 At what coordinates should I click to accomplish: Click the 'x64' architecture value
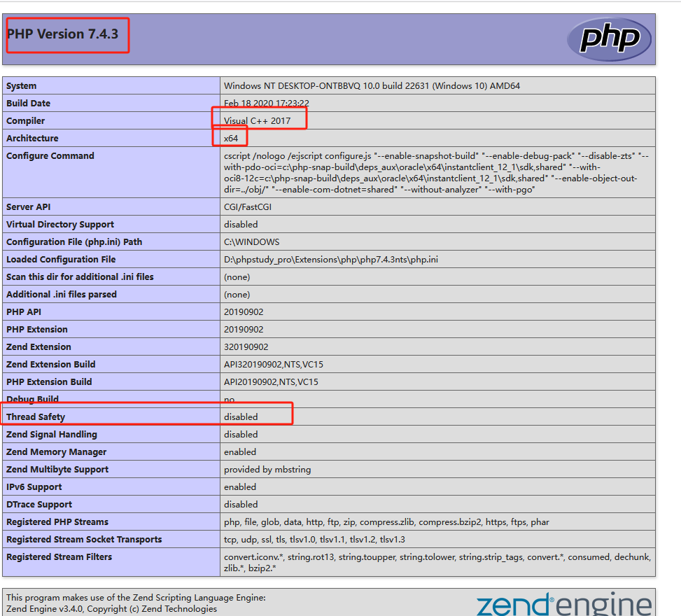(231, 138)
